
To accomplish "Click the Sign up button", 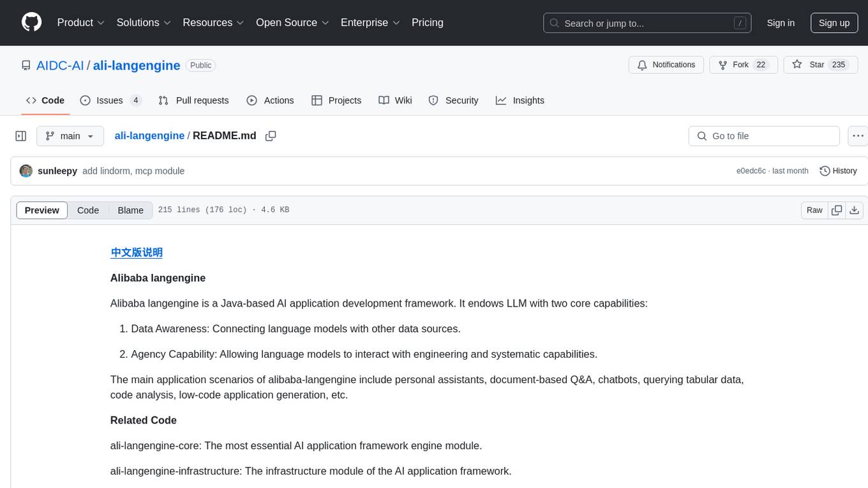I will pyautogui.click(x=834, y=23).
